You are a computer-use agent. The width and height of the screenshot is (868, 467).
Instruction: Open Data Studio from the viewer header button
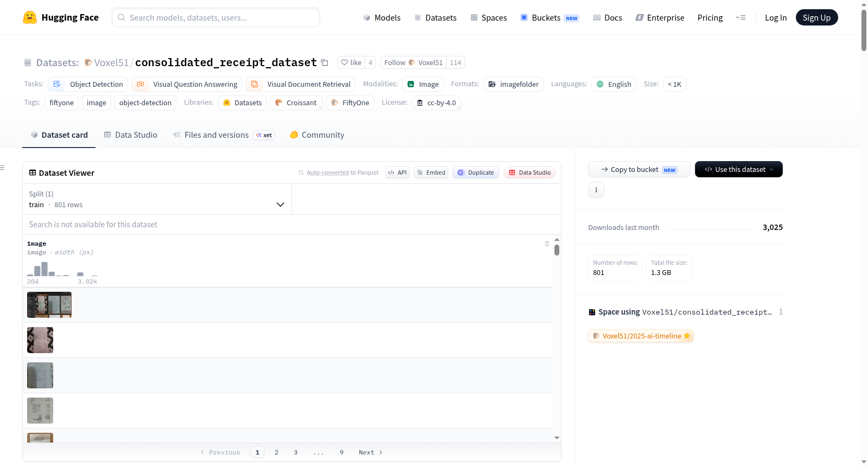[x=529, y=172]
